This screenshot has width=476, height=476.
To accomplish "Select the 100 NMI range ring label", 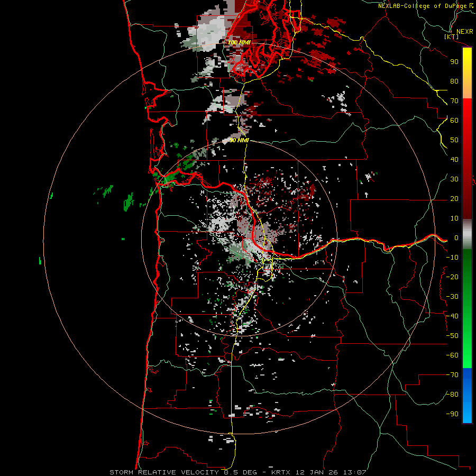I will [x=239, y=42].
